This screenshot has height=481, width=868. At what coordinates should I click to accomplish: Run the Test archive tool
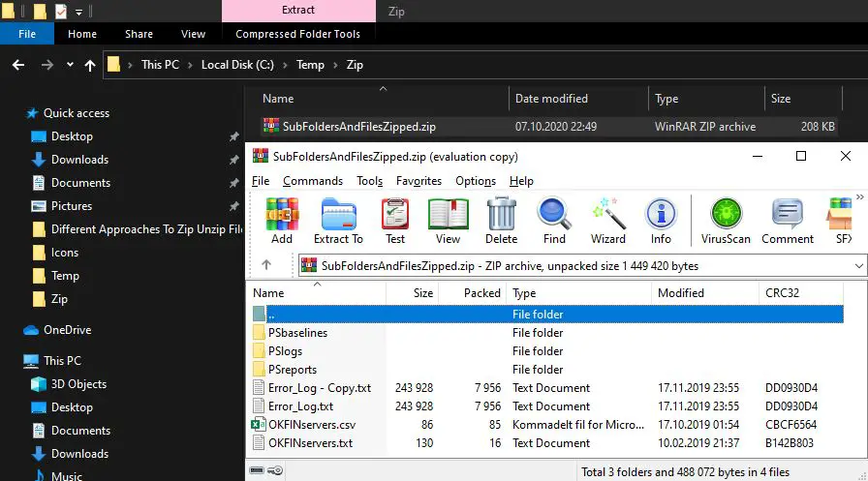pyautogui.click(x=395, y=221)
